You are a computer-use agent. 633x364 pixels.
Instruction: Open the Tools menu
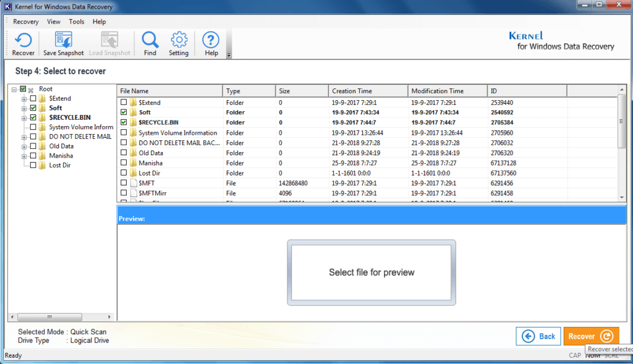pos(76,21)
